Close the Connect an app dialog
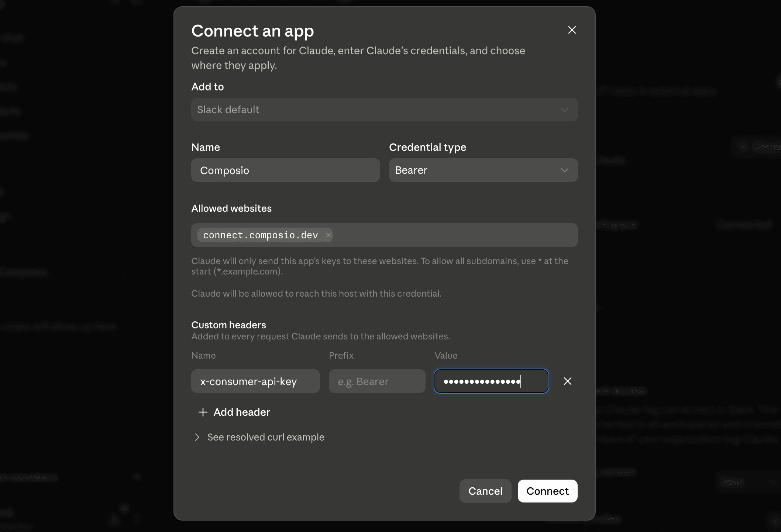 pos(572,30)
